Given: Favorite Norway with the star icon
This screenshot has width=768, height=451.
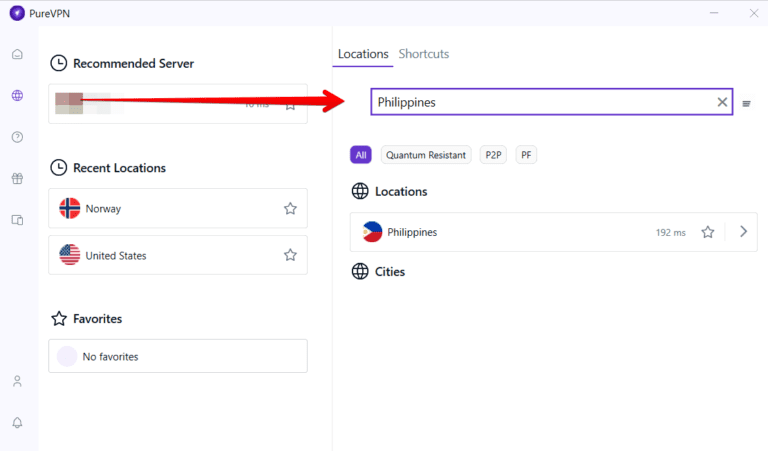Looking at the screenshot, I should [290, 209].
